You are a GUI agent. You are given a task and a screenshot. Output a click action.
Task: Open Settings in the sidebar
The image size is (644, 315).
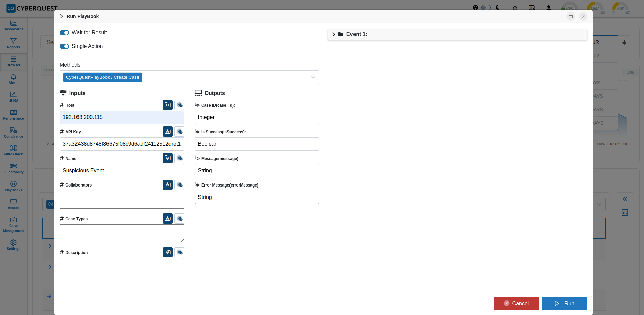click(13, 245)
